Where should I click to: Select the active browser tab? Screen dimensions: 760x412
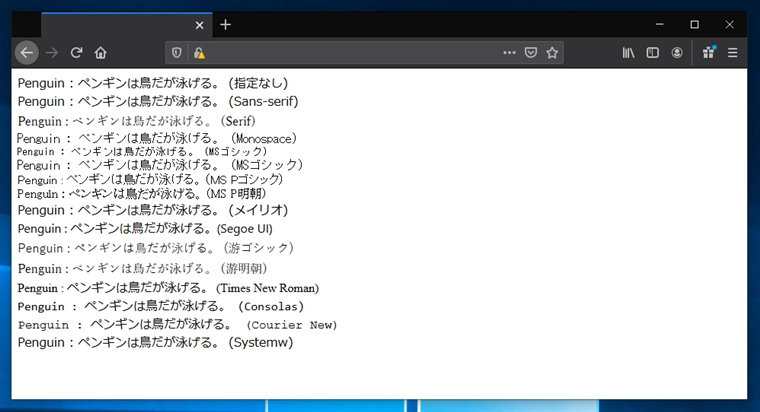[127, 25]
